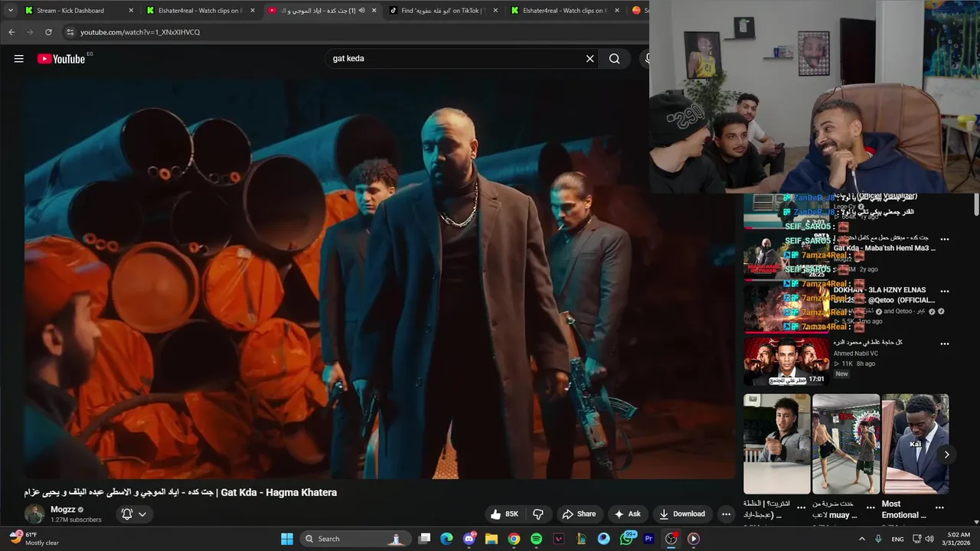Open OBS Studio from the taskbar
The image size is (980, 551).
(x=671, y=539)
